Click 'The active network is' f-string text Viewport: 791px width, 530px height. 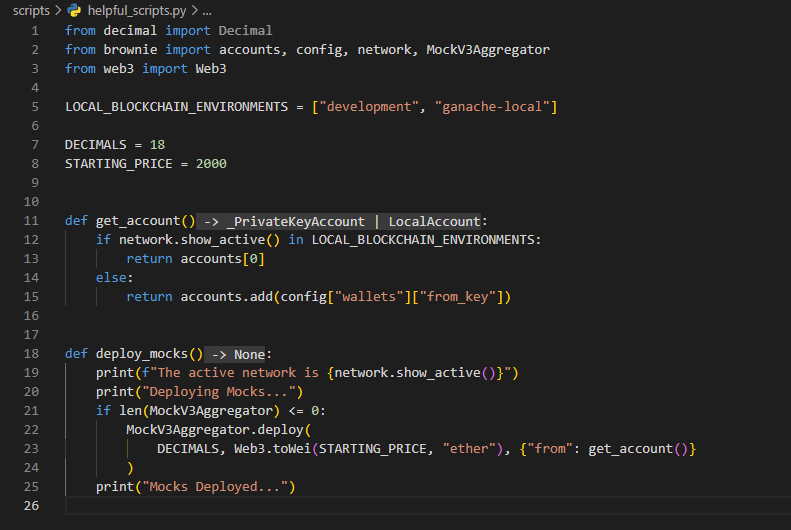238,373
